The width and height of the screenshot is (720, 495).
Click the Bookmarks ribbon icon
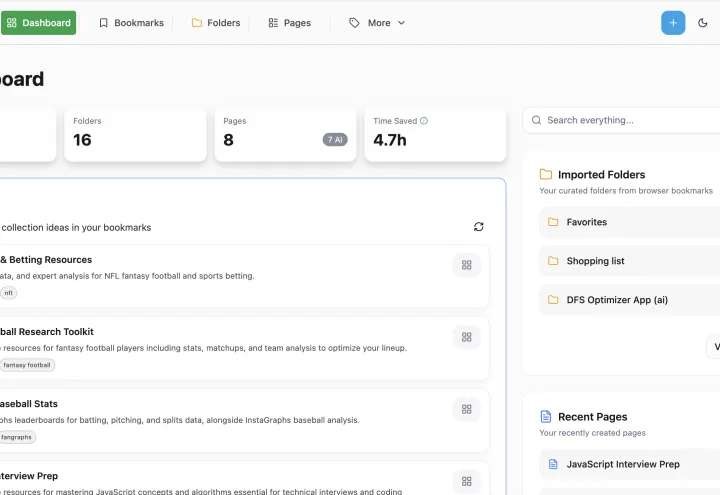coord(104,23)
